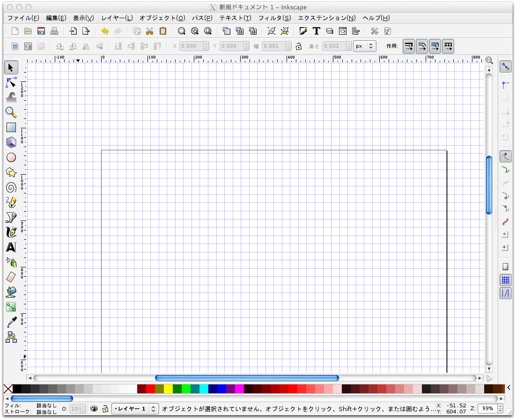Toggle move patterns with object

(448, 46)
